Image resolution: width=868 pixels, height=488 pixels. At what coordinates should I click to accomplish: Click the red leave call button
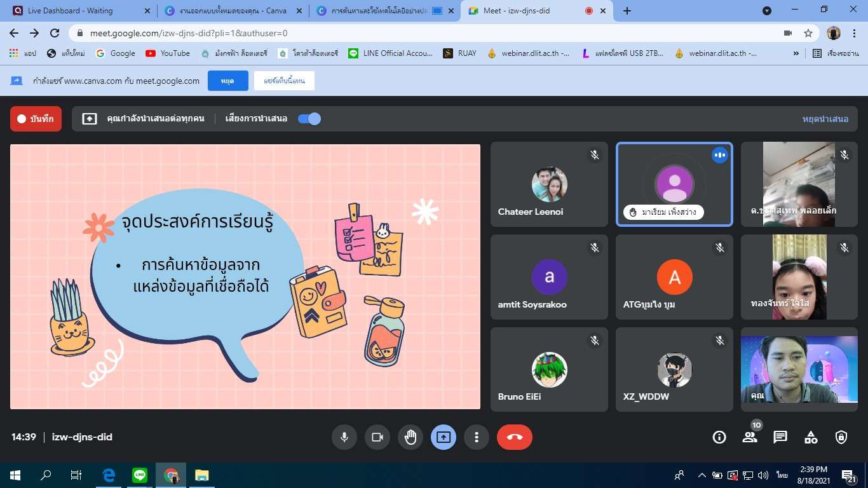514,437
